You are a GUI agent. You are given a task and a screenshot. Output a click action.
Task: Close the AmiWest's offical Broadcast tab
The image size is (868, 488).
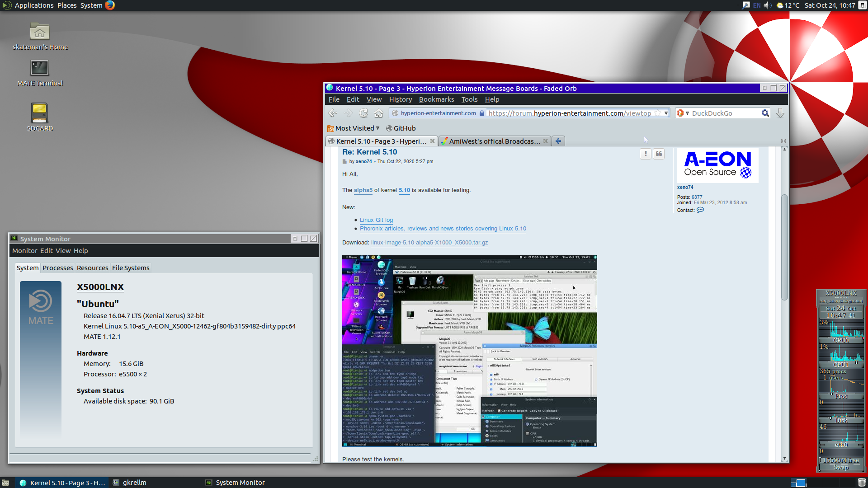pyautogui.click(x=545, y=141)
